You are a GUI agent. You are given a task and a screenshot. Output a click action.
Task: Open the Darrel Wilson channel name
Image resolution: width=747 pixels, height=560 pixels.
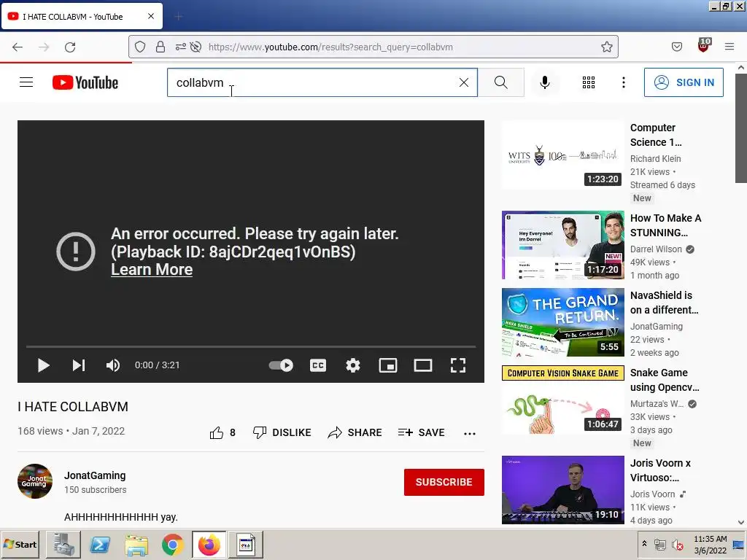(x=656, y=249)
